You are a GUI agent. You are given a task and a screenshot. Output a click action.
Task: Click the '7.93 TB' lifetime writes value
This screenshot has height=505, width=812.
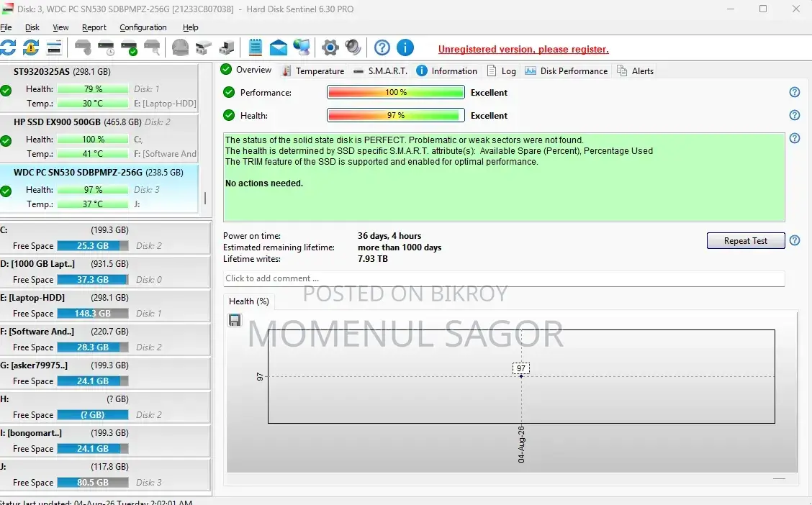tap(373, 259)
